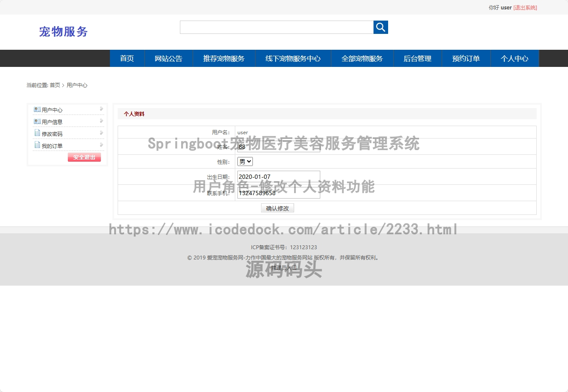Focus the top search input field

point(277,27)
